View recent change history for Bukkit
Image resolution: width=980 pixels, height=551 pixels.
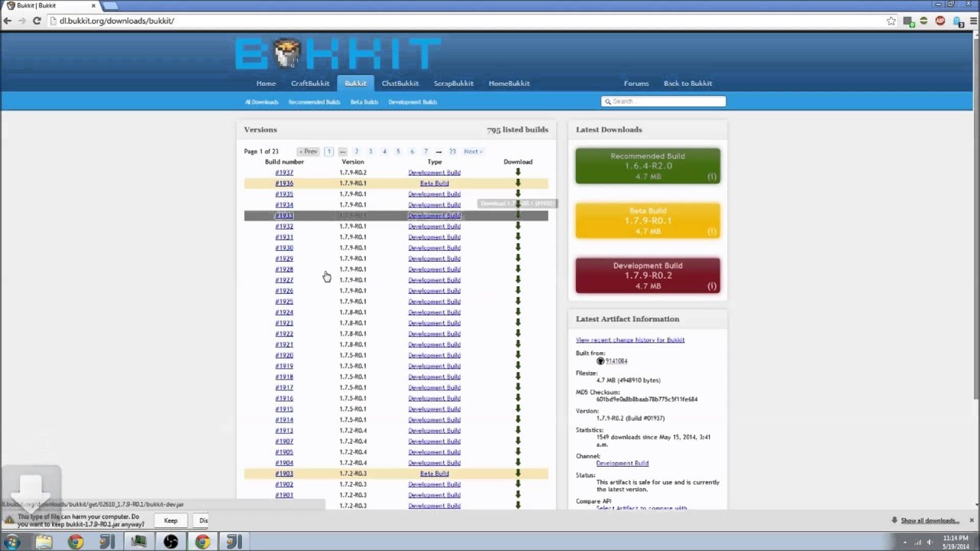coord(630,340)
